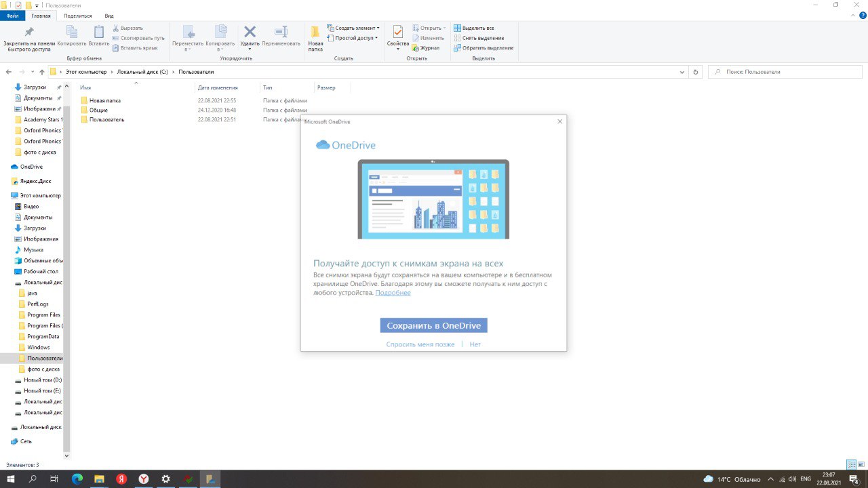Expand the address bar history dropdown

click(682, 71)
